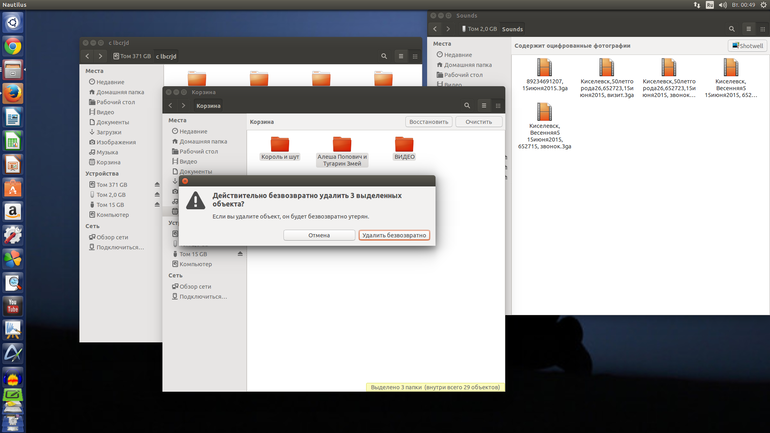Launch Firefox from the launcher
The height and width of the screenshot is (433, 770).
click(13, 93)
